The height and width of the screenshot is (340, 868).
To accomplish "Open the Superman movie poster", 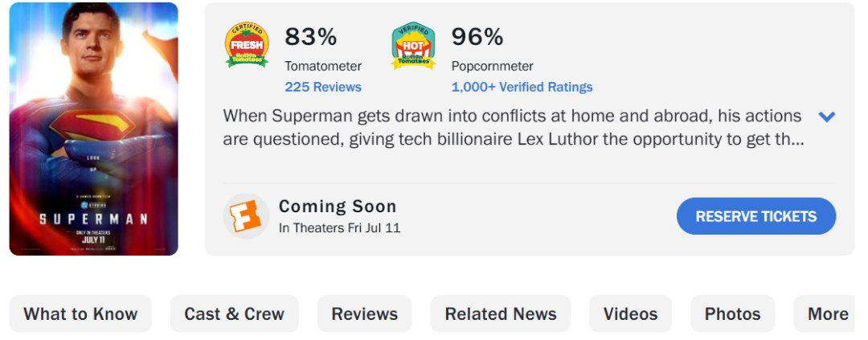I will pyautogui.click(x=93, y=129).
